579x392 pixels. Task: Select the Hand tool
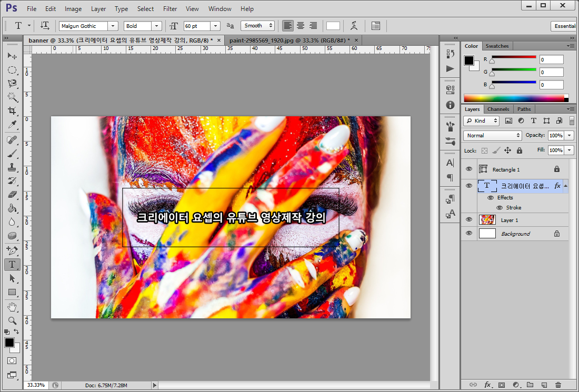point(12,307)
